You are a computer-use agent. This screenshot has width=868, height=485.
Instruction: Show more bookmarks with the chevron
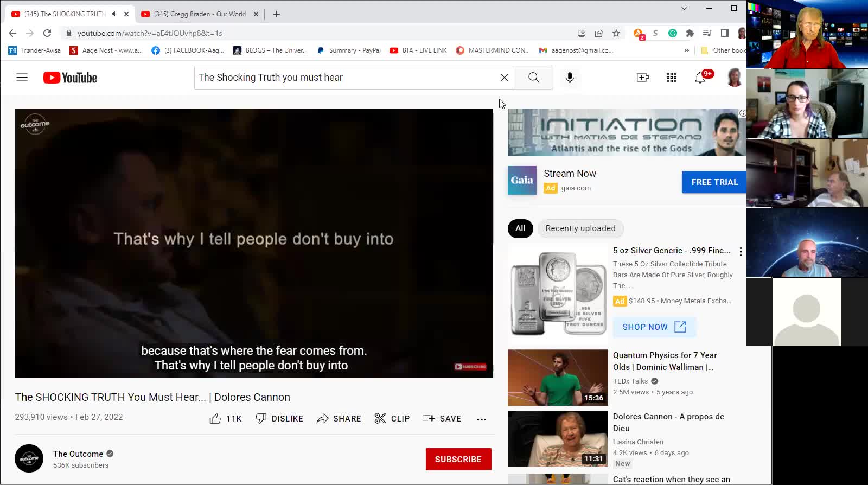click(x=687, y=50)
